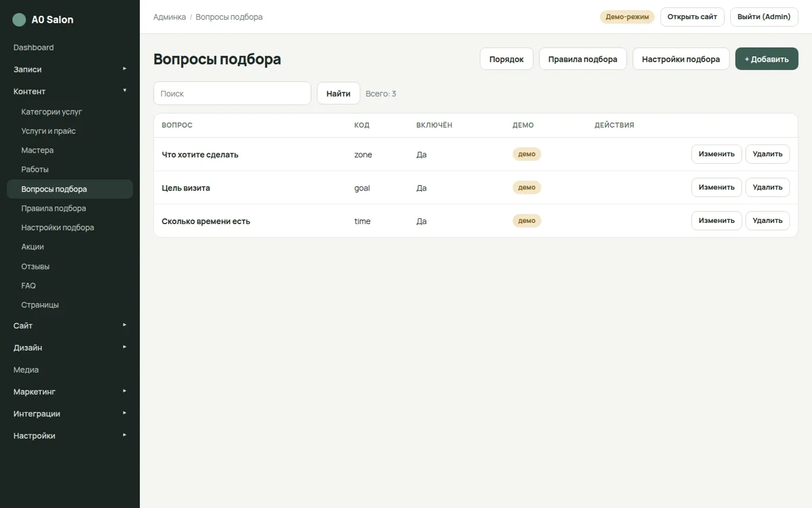Click Удалить for Что хотите сделать
The height and width of the screenshot is (508, 812).
click(x=767, y=154)
